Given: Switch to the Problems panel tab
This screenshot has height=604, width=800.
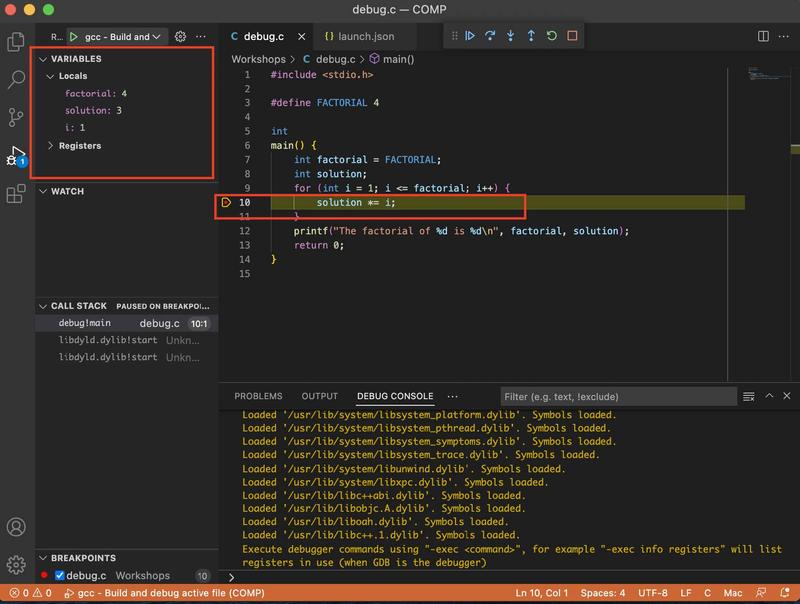Looking at the screenshot, I should 258,396.
